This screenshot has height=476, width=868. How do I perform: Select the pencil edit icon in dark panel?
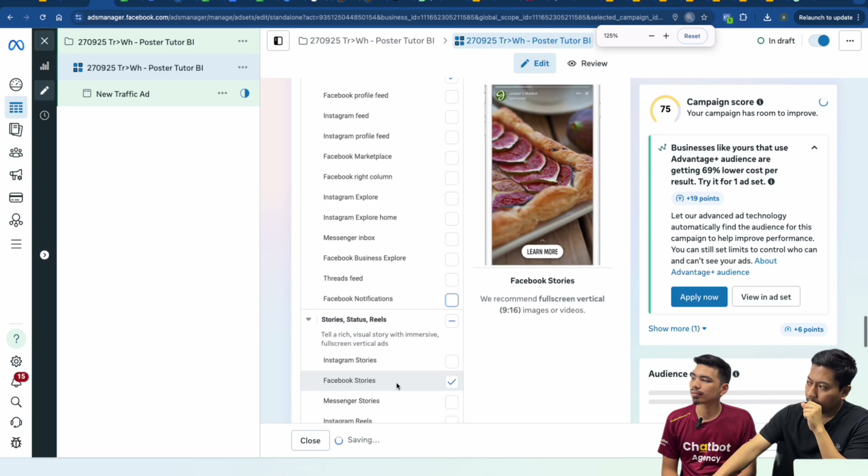point(45,91)
